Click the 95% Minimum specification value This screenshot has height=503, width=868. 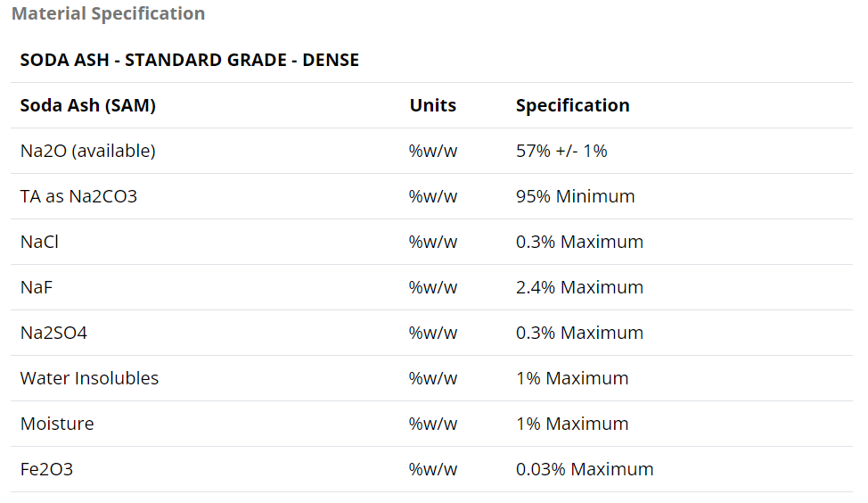tap(575, 196)
